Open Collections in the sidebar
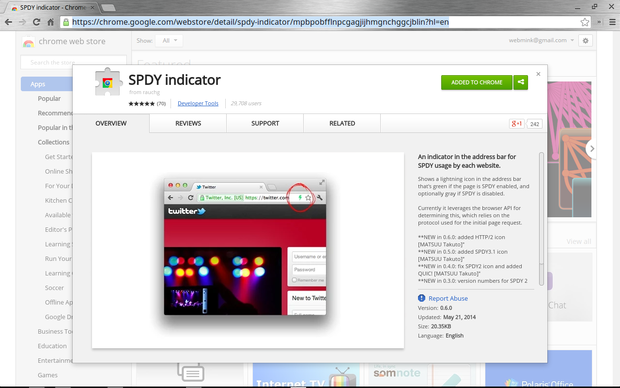 tap(53, 142)
